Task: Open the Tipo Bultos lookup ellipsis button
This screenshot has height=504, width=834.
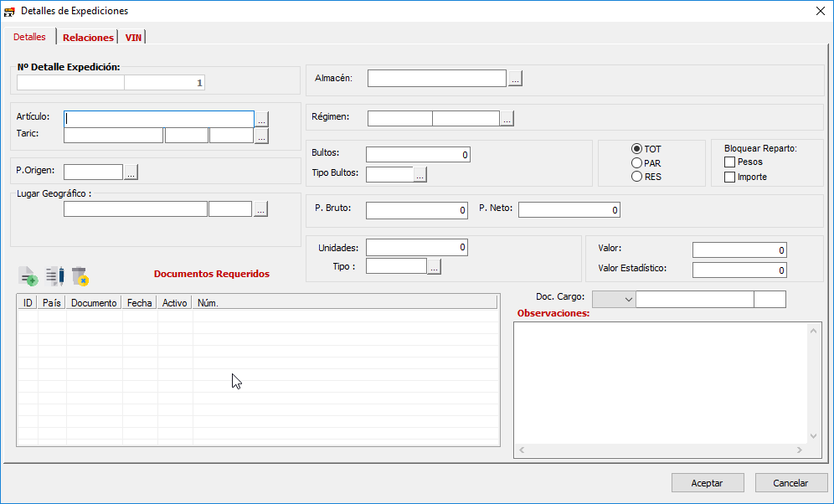Action: click(421, 174)
